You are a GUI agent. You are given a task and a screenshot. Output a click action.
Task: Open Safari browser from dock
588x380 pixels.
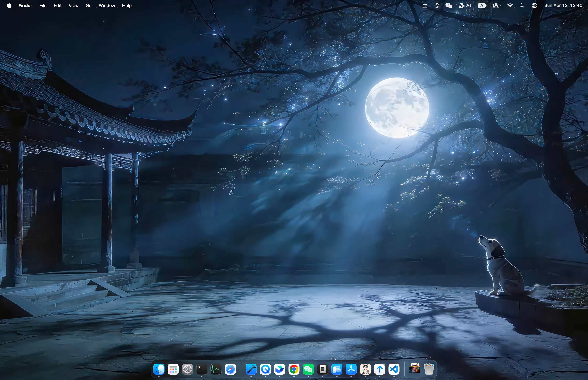[230, 369]
